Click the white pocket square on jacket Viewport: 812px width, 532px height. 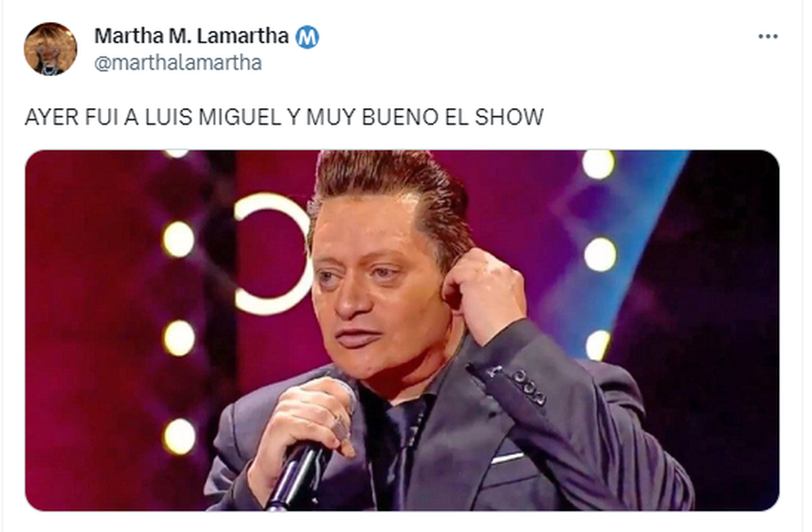507,458
